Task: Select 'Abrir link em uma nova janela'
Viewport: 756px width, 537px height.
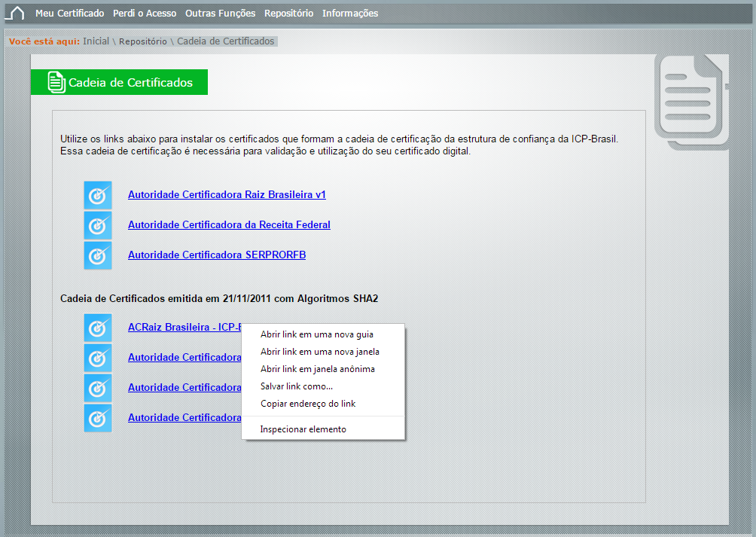Action: [319, 352]
